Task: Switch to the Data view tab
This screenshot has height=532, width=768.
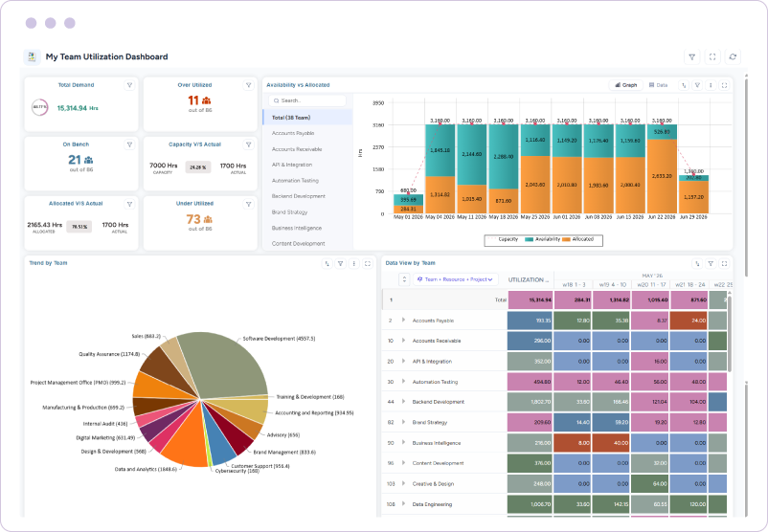Action: coord(658,85)
